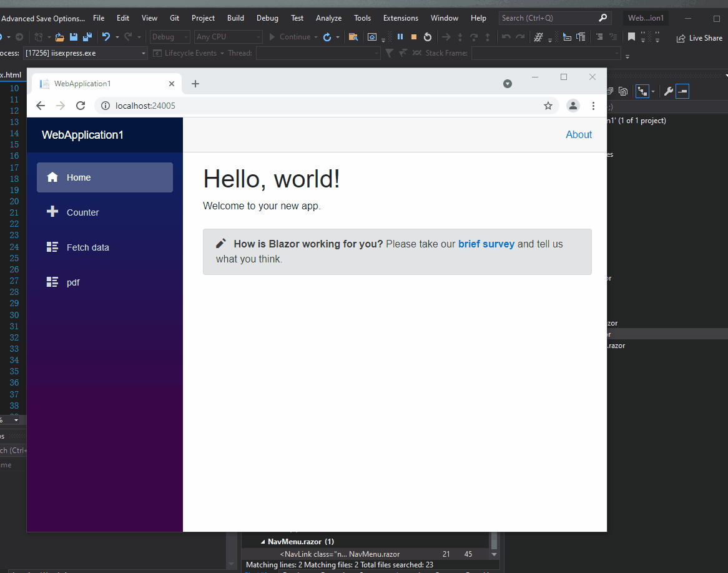This screenshot has height=573, width=728.
Task: Open the Help menu
Action: click(478, 18)
